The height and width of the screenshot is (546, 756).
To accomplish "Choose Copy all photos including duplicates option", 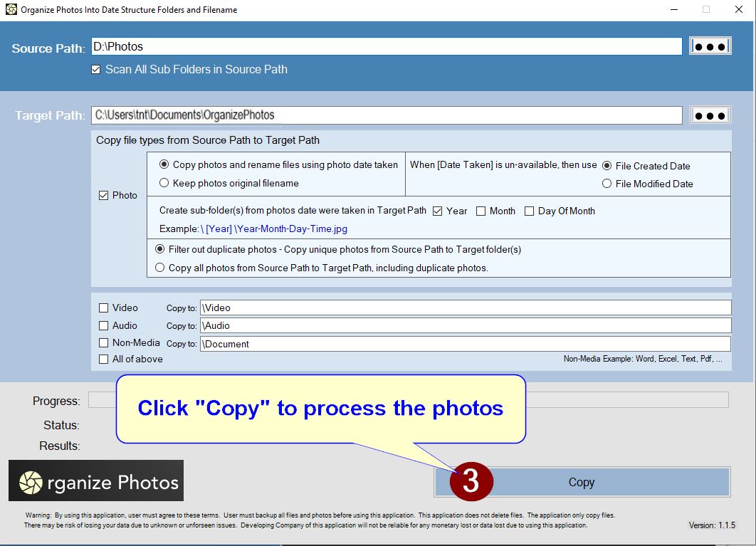I will [x=160, y=268].
